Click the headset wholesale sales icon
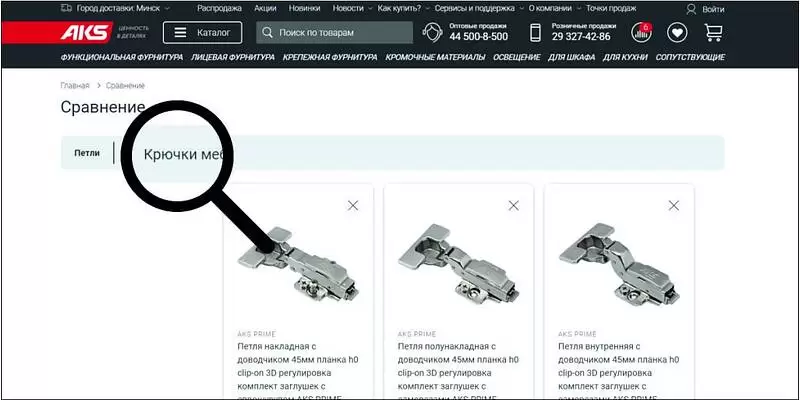 point(433,33)
